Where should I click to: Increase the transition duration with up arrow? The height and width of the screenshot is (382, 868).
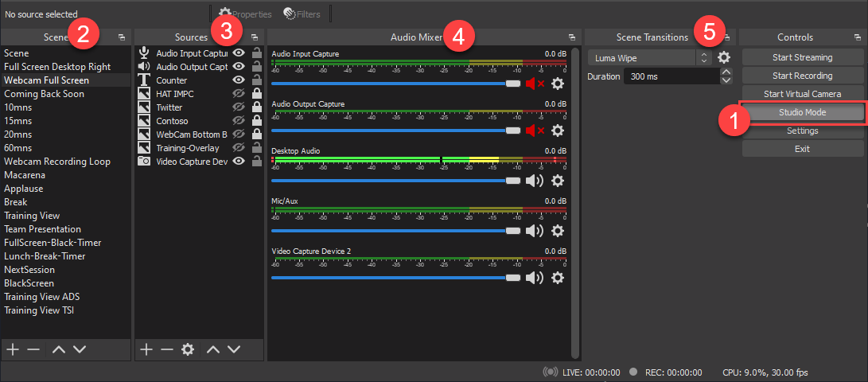point(726,72)
